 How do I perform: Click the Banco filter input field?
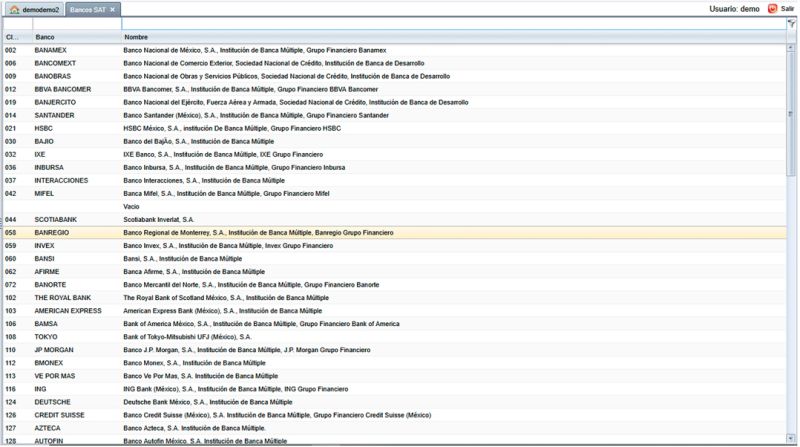pyautogui.click(x=77, y=24)
